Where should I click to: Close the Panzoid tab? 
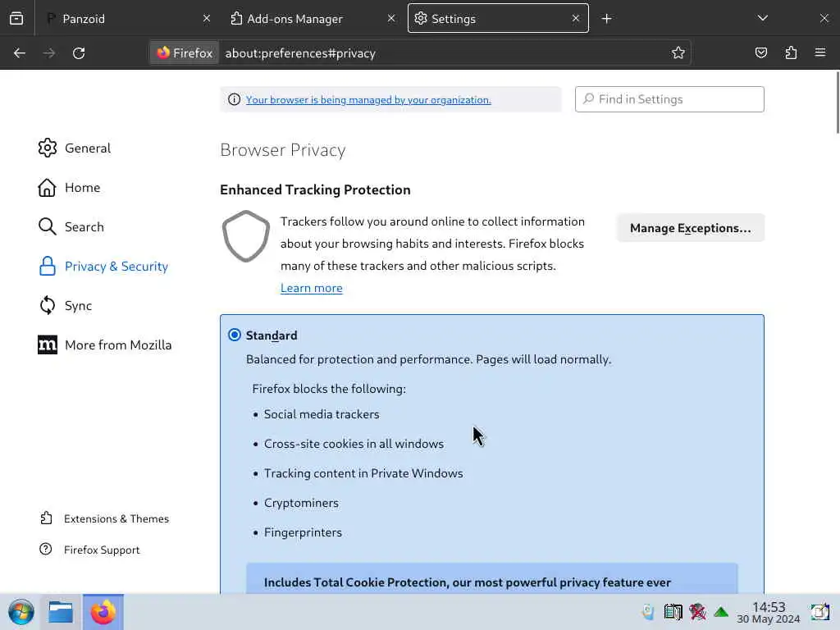click(207, 18)
